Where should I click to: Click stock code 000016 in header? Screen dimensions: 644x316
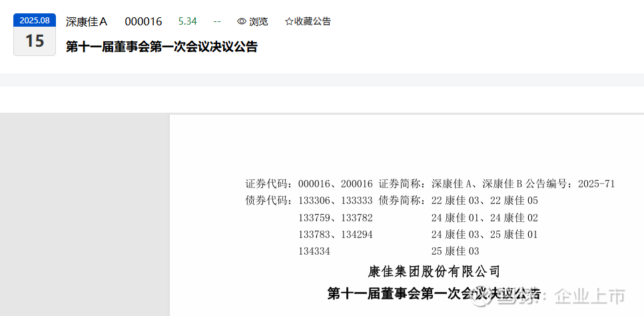click(x=143, y=22)
